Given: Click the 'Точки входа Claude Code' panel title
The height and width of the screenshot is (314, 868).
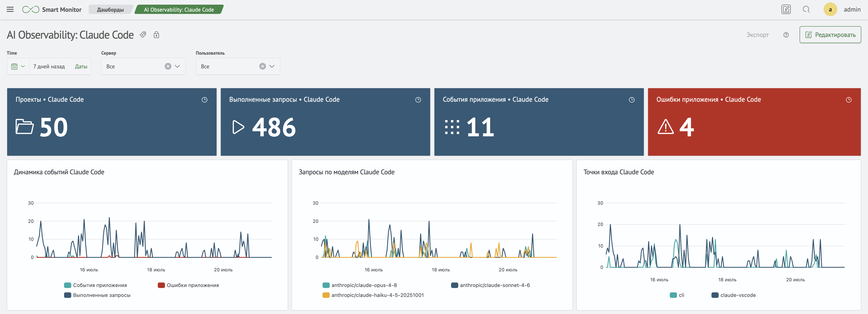Looking at the screenshot, I should pyautogui.click(x=619, y=172).
